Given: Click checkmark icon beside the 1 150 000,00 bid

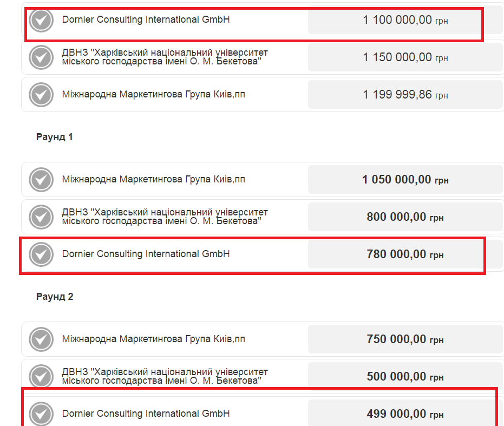Looking at the screenshot, I should [41, 57].
